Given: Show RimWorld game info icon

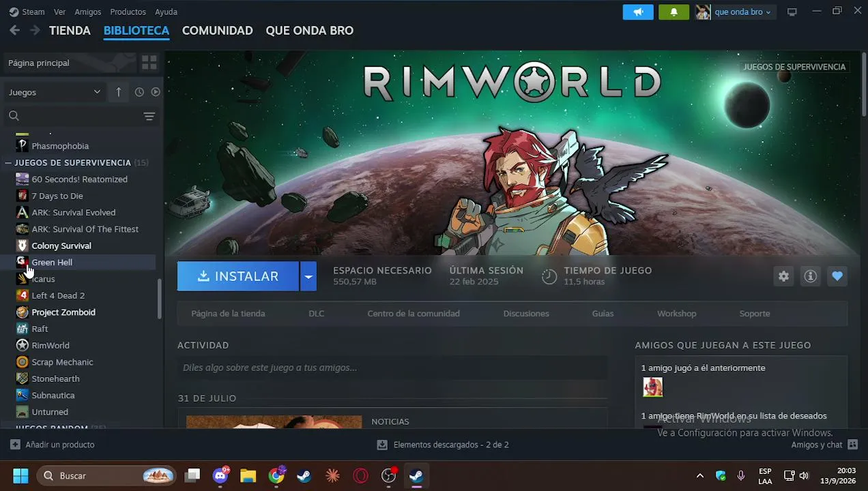Looking at the screenshot, I should (810, 276).
